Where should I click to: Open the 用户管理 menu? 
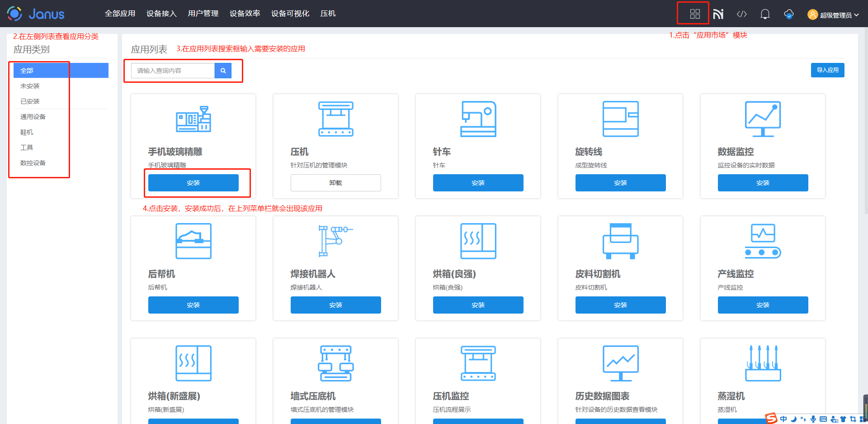(x=203, y=14)
